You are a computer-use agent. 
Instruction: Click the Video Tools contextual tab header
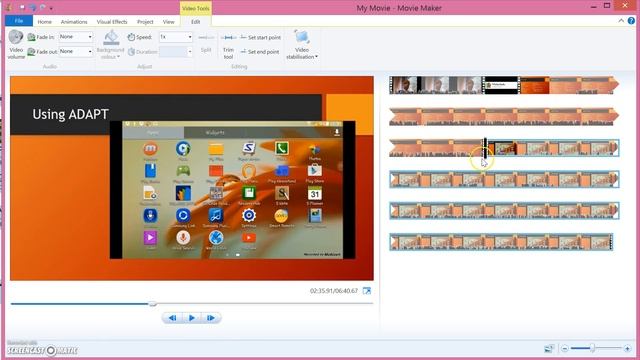point(196,8)
